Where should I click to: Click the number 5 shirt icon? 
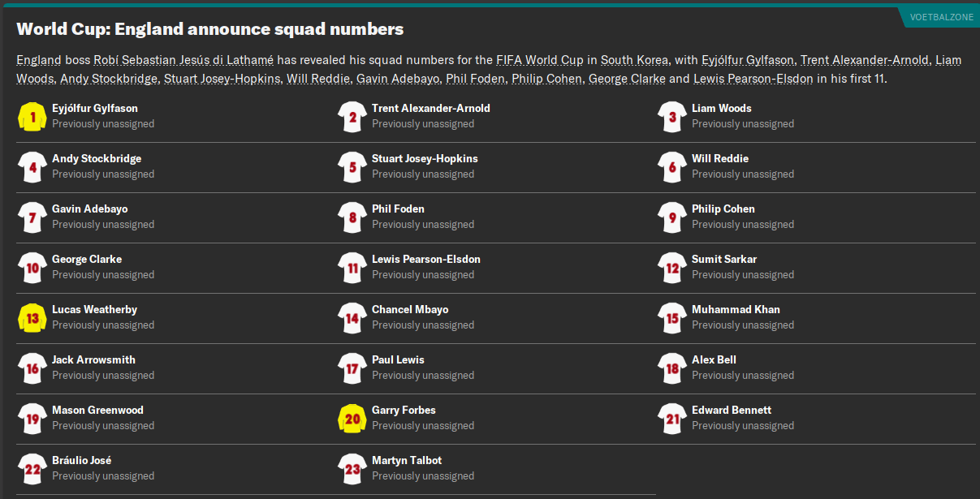point(352,167)
